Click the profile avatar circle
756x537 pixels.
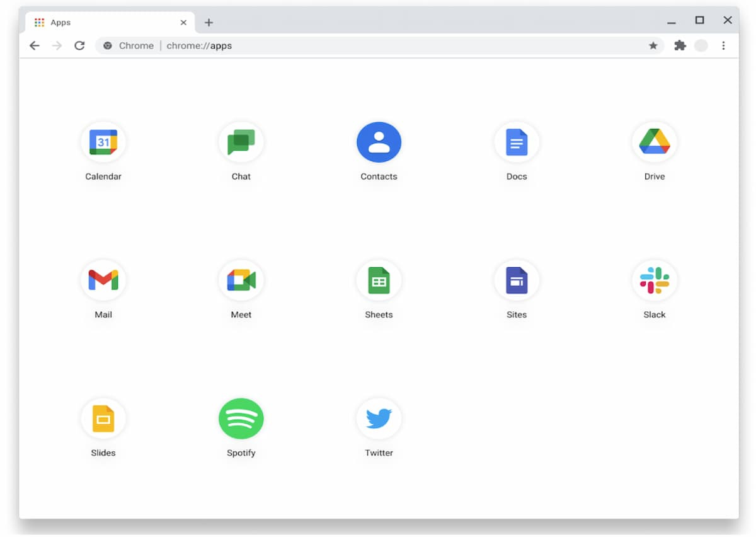701,45
